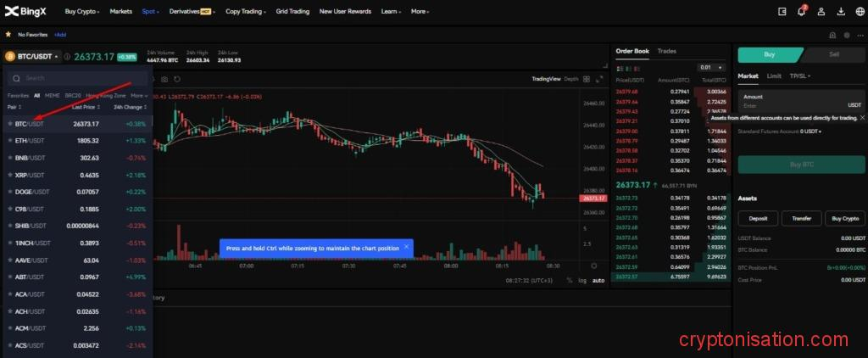Open the wallet icon in top bar
868x358 pixels.
(x=782, y=12)
